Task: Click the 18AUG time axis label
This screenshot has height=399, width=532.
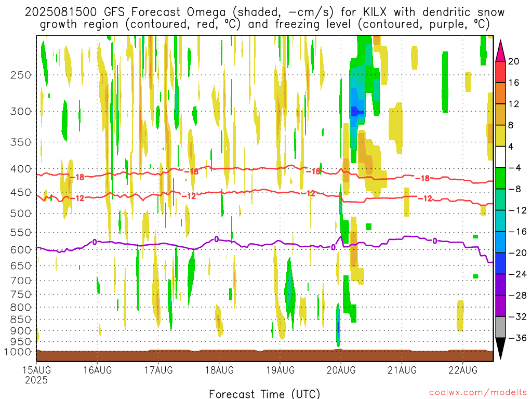Action: pyautogui.click(x=219, y=370)
